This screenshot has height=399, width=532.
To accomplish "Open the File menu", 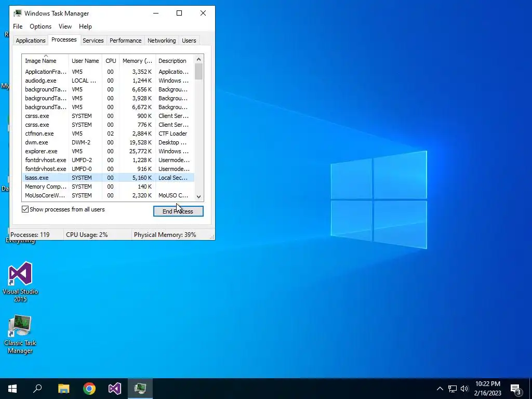I will 18,26.
